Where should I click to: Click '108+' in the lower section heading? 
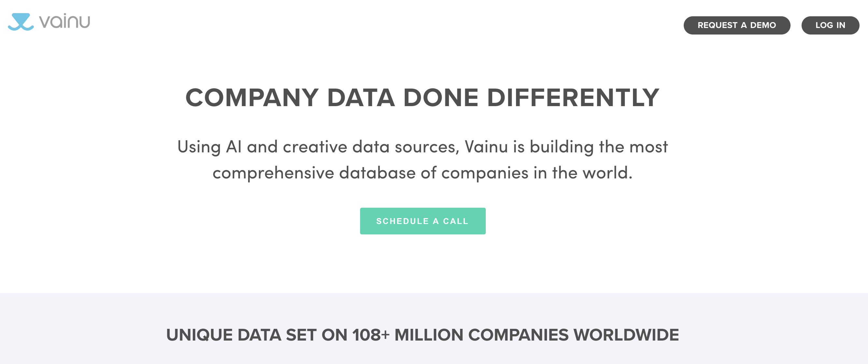[371, 335]
